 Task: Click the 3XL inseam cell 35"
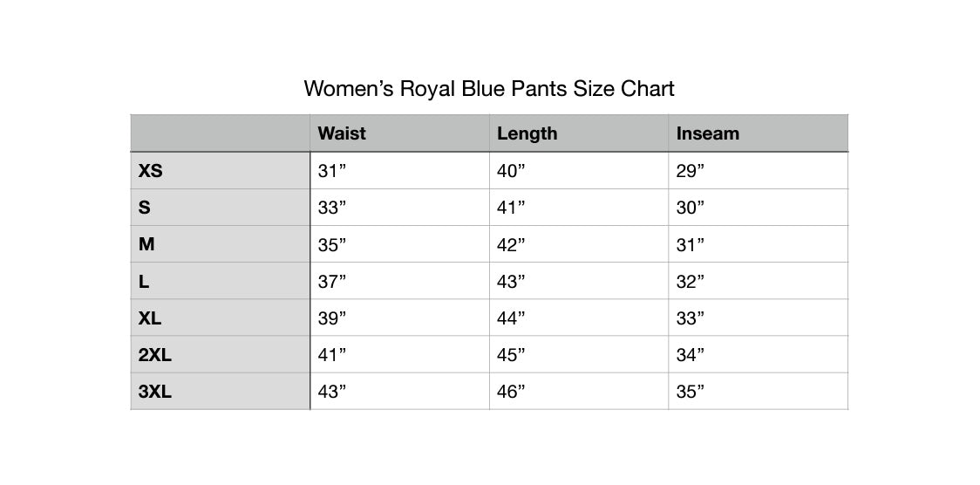coord(691,392)
